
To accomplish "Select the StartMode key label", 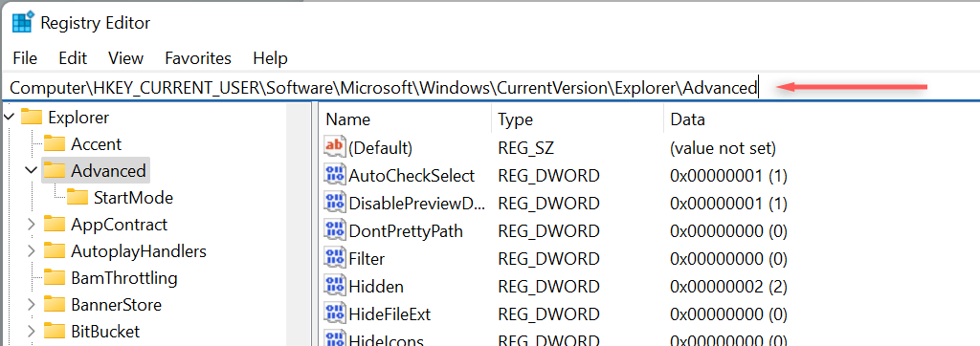I will pos(133,198).
